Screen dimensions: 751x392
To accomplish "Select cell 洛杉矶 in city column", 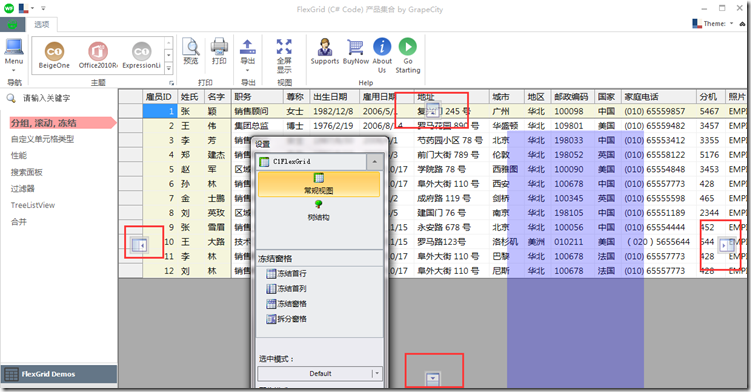I will 507,242.
